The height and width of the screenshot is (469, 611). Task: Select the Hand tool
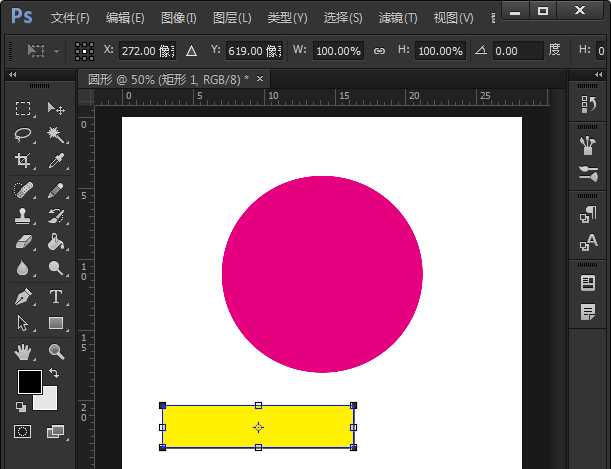pyautogui.click(x=23, y=351)
